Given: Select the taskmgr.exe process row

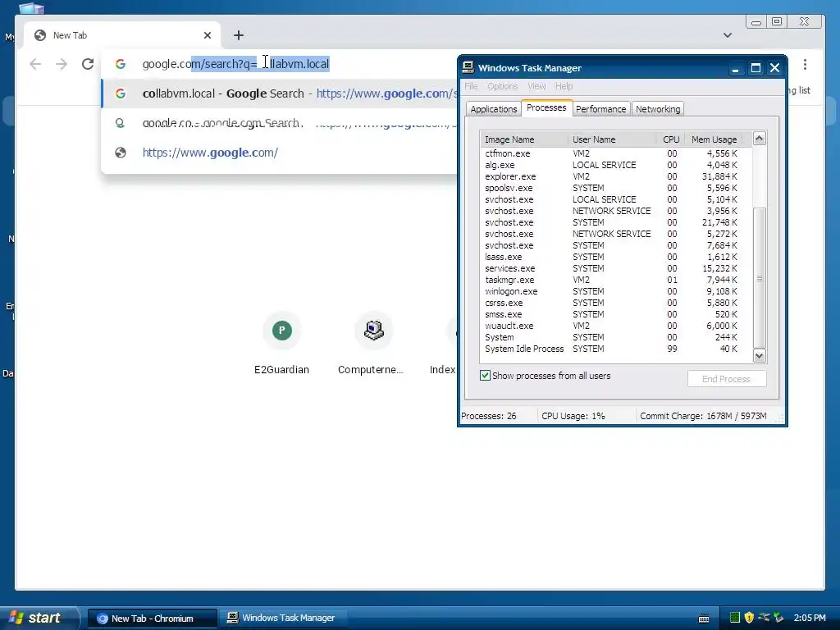Looking at the screenshot, I should (610, 280).
